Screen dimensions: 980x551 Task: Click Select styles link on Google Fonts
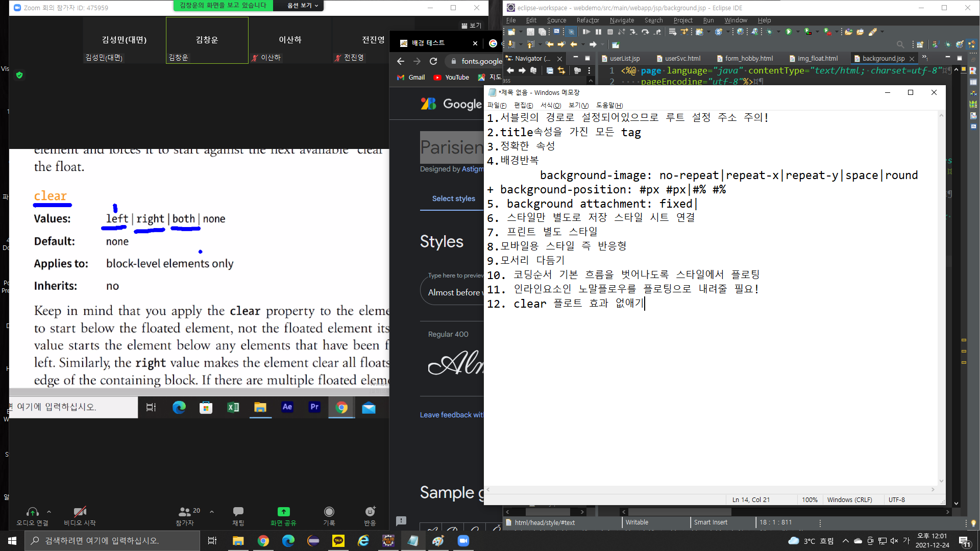[x=453, y=198]
